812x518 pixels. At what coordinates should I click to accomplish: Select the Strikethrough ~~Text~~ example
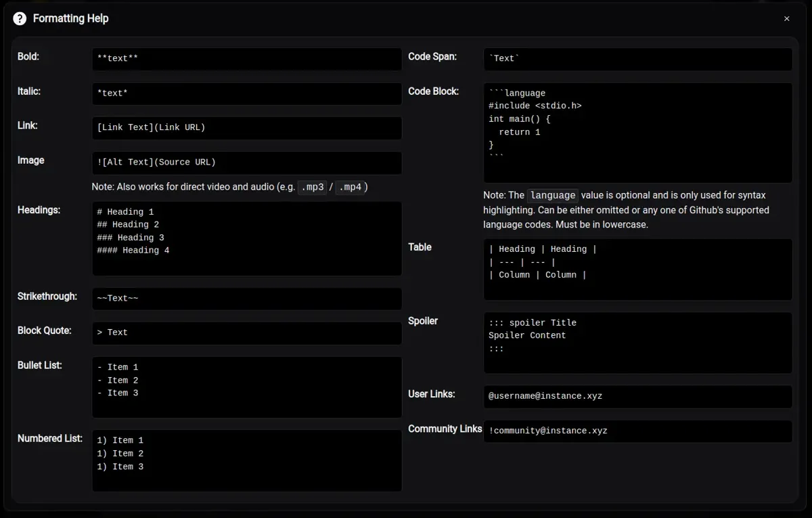247,299
